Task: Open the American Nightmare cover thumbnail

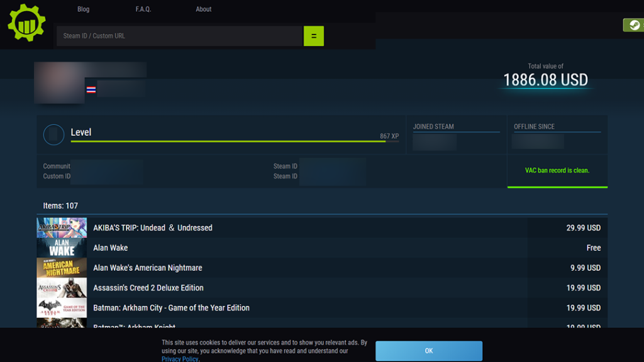Action: [62, 268]
